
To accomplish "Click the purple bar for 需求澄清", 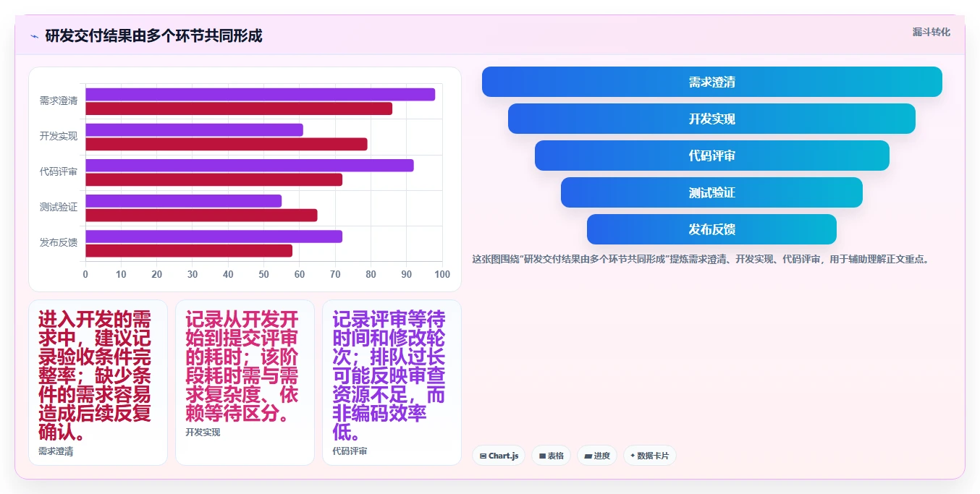I will click(261, 95).
